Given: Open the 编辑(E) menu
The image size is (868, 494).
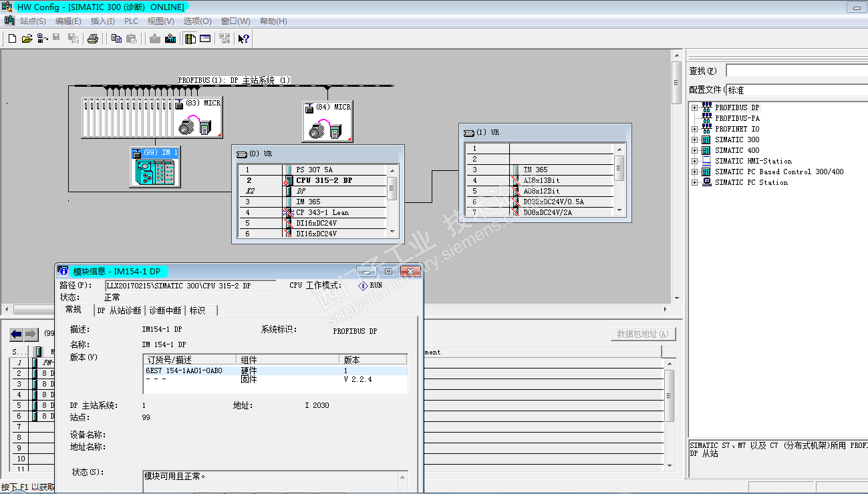Looking at the screenshot, I should (68, 21).
